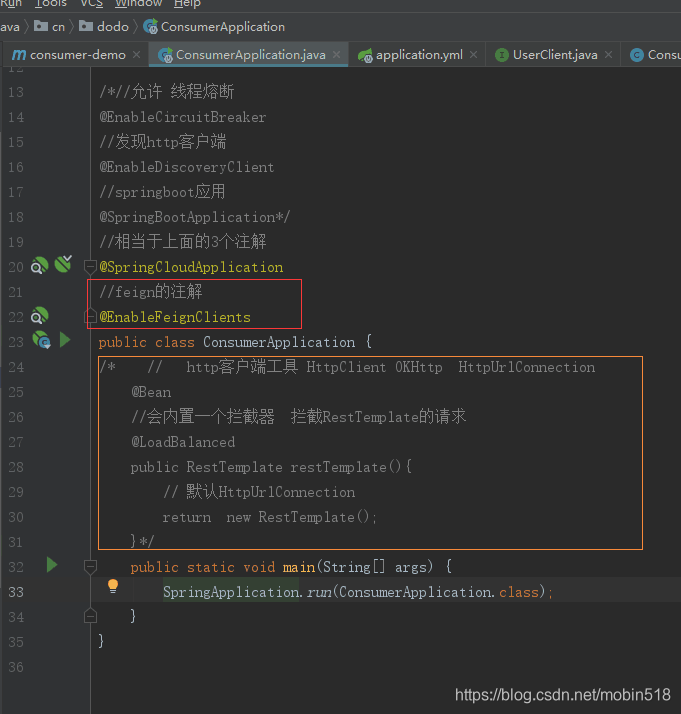Collapse the annotation fold marker on line 20
This screenshot has height=714, width=681.
coord(91,266)
